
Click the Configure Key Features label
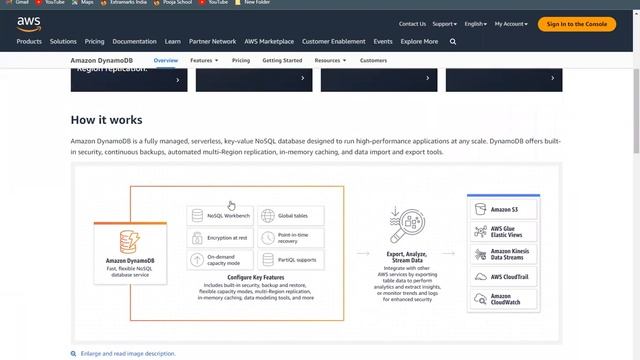(x=256, y=278)
